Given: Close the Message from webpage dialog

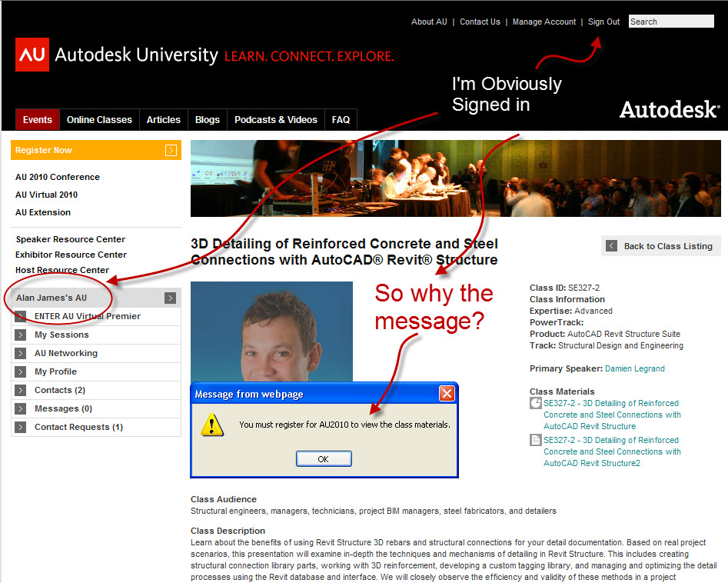Looking at the screenshot, I should click(447, 394).
